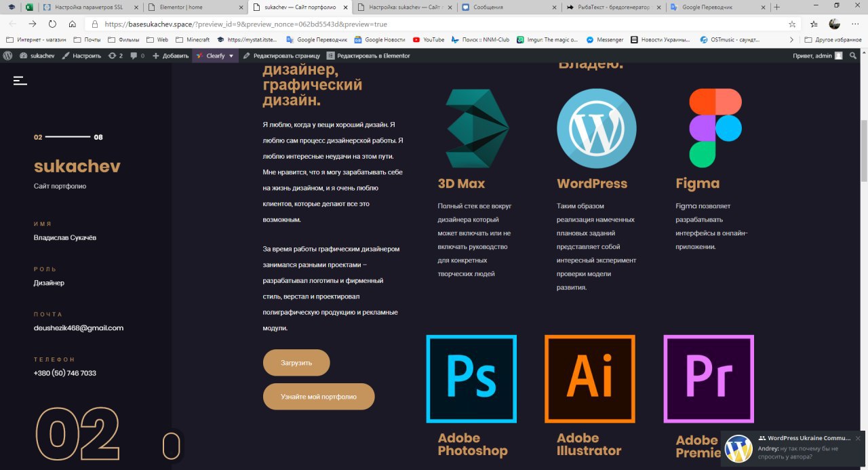The height and width of the screenshot is (470, 868).
Task: Open the YouTube bookmark
Action: coord(428,39)
